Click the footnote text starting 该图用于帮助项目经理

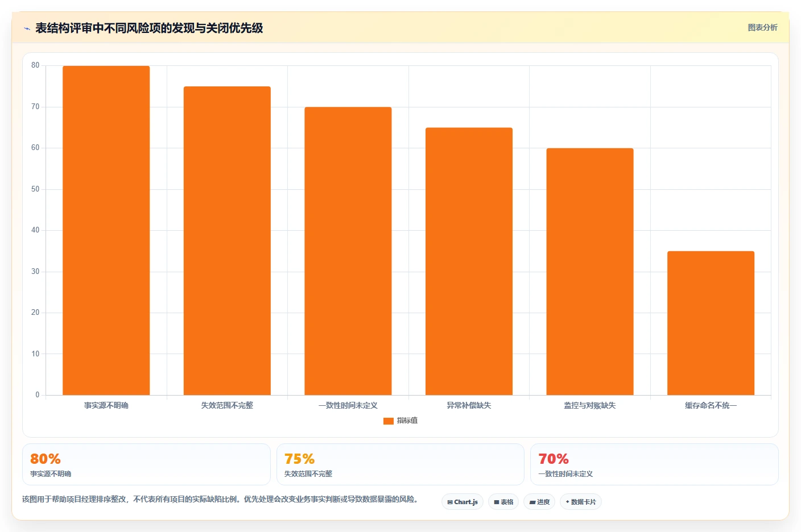pyautogui.click(x=221, y=499)
